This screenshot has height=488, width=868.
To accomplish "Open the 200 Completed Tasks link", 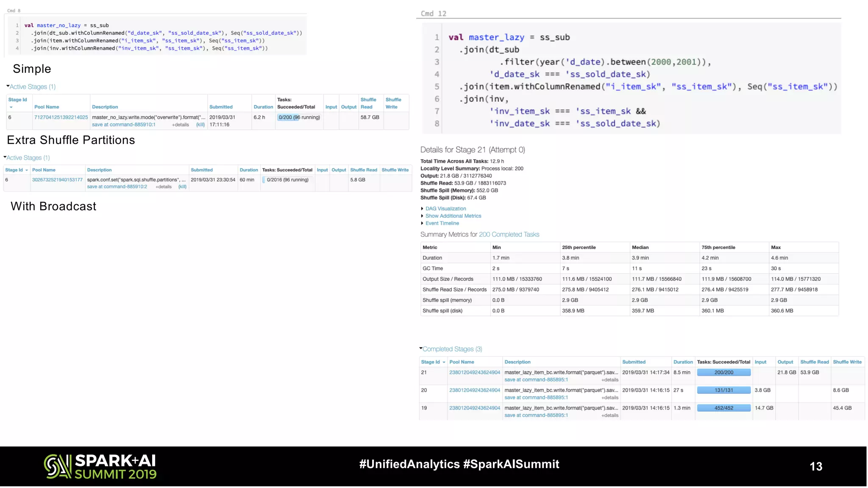I will pos(509,235).
